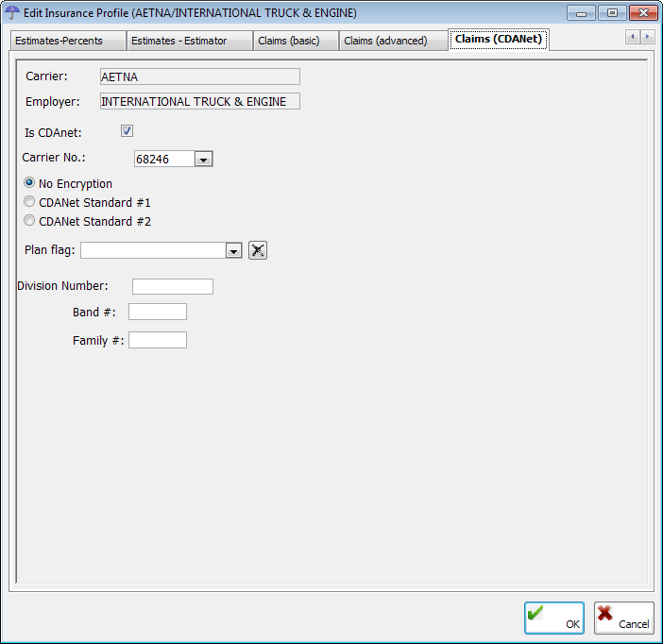Click into the Family # field
Screen dimensions: 663x644
158,340
